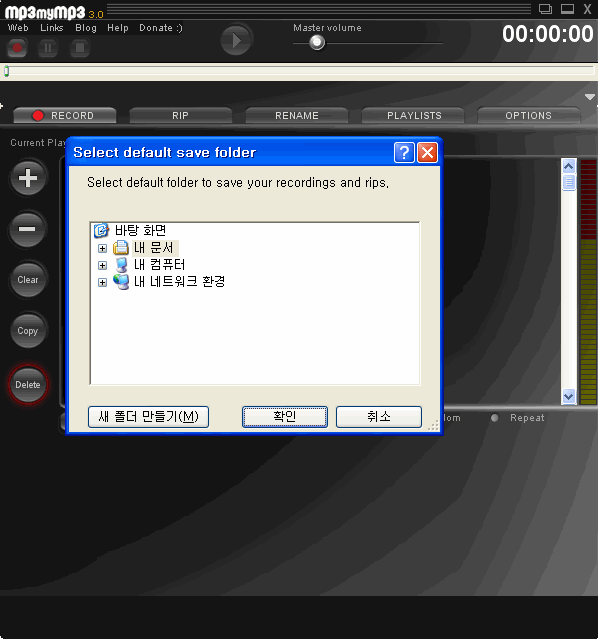The image size is (598, 639).
Task: Switch to the PLAYLISTS tab
Action: [413, 115]
